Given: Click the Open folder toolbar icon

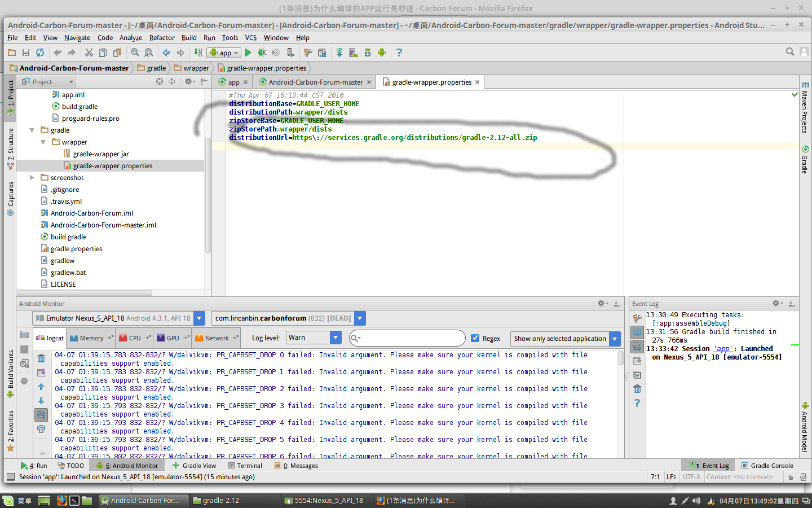Looking at the screenshot, I should tap(12, 52).
